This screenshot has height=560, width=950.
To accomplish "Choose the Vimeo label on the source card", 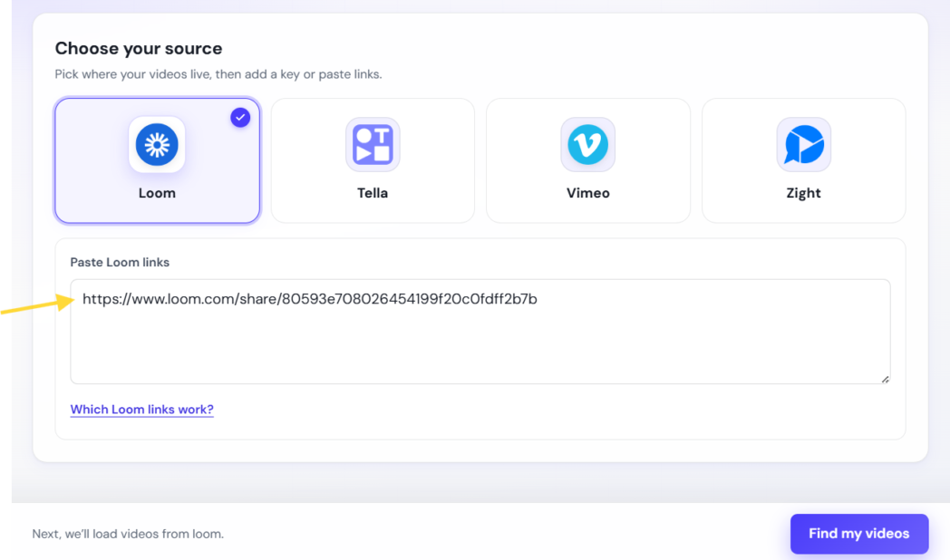I will pyautogui.click(x=587, y=193).
